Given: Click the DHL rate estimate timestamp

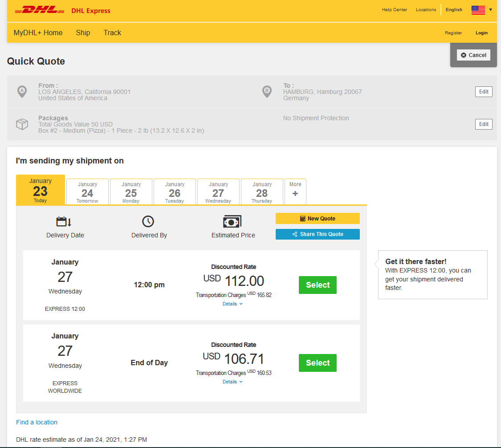Looking at the screenshot, I should tap(81, 440).
